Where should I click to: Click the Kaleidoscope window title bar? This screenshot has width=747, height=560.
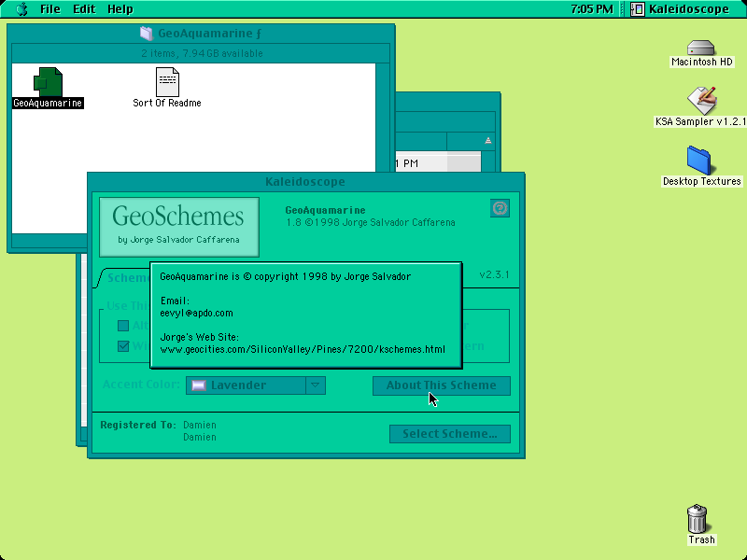click(306, 182)
